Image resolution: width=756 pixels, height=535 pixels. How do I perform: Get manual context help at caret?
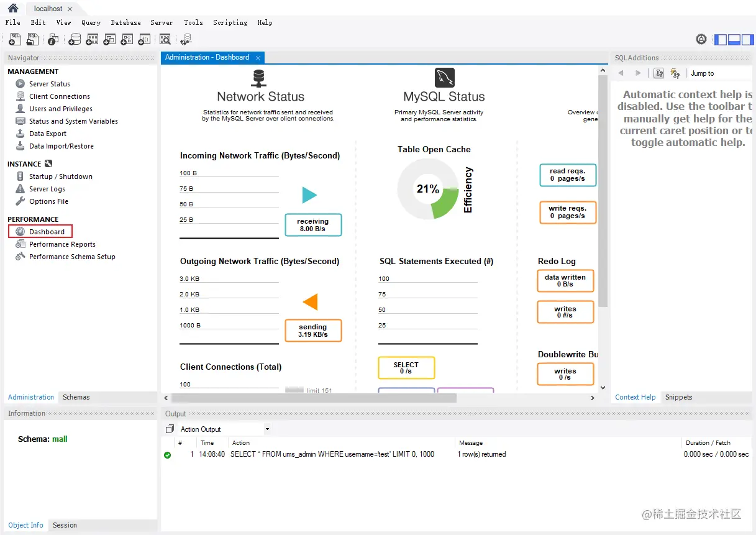pos(675,73)
